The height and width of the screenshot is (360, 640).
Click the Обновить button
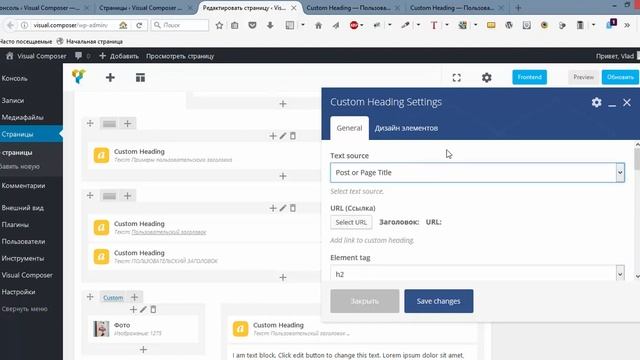(x=620, y=77)
